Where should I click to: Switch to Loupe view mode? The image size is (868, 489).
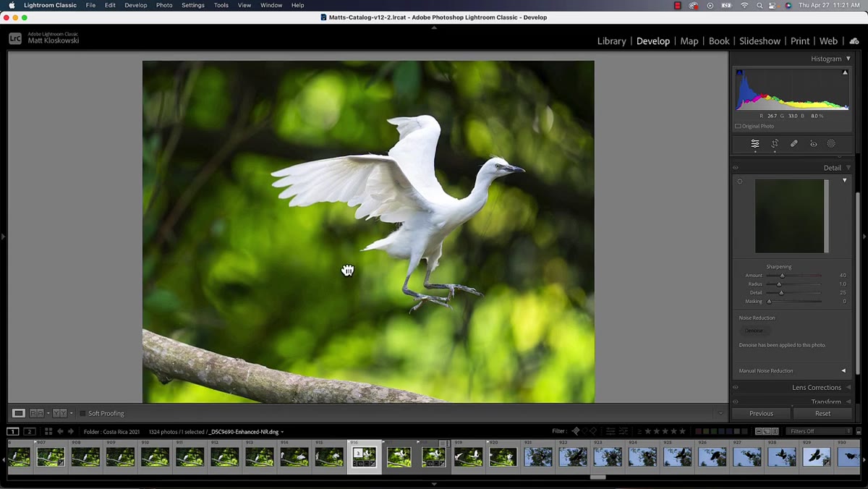[x=19, y=413]
